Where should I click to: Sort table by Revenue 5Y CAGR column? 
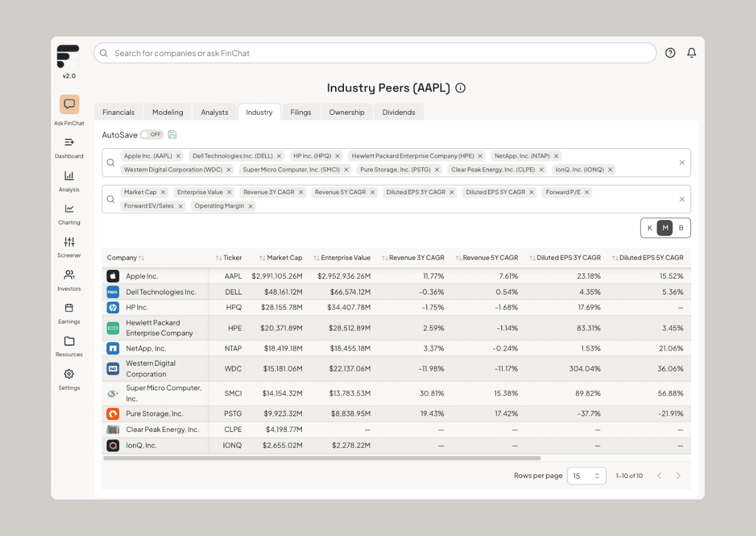(x=486, y=258)
